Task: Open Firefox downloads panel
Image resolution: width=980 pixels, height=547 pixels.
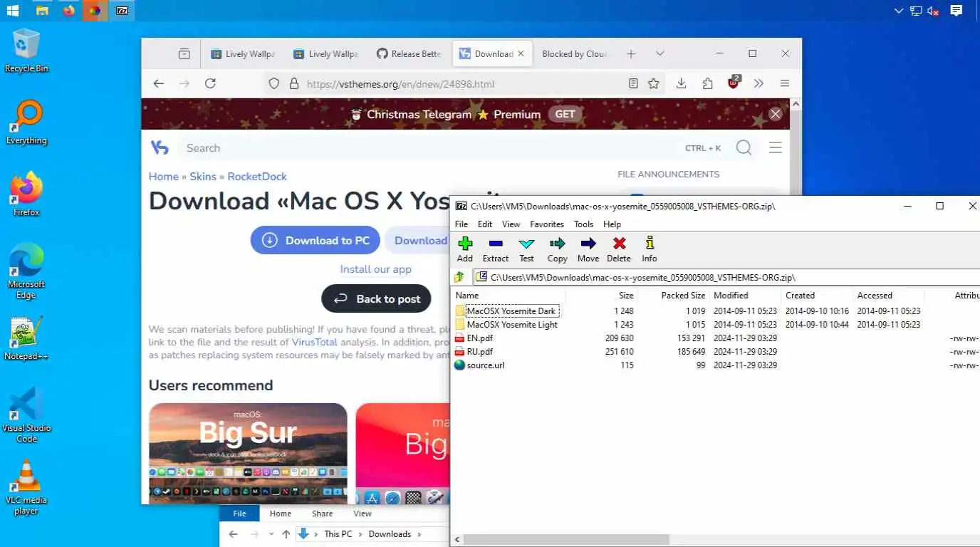Action: point(681,83)
